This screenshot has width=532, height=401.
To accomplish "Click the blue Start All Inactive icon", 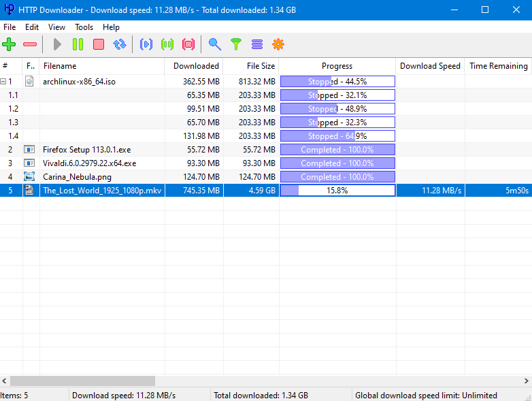I will [x=146, y=44].
